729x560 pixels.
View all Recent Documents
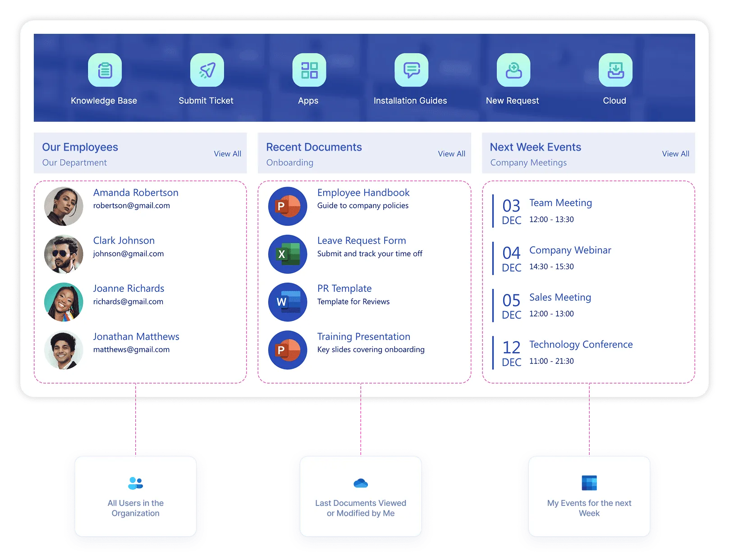click(451, 154)
